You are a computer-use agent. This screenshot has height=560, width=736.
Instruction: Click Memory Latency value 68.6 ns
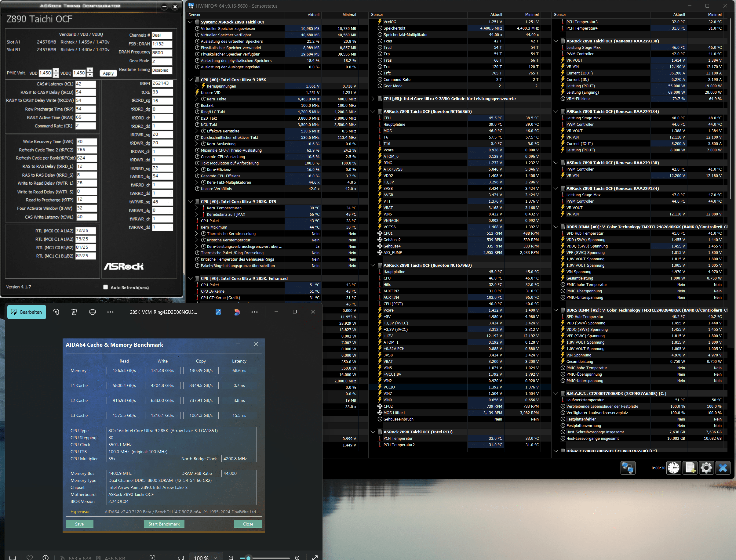(239, 370)
